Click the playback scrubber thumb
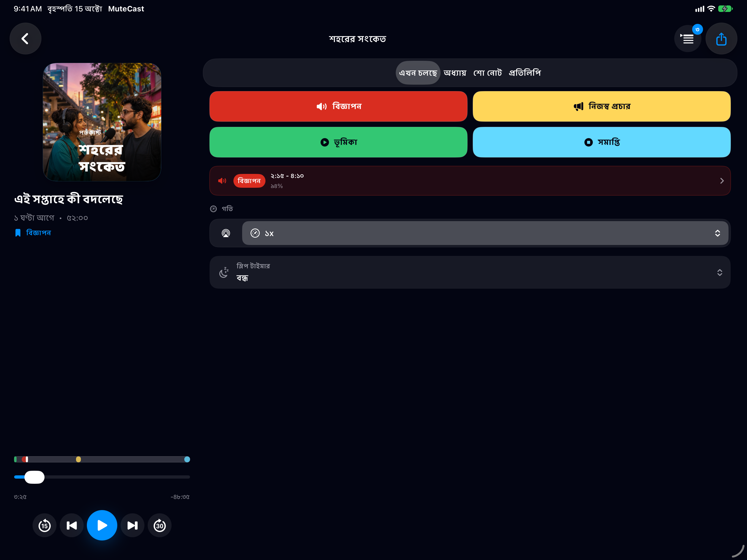The width and height of the screenshot is (747, 560). 34,477
